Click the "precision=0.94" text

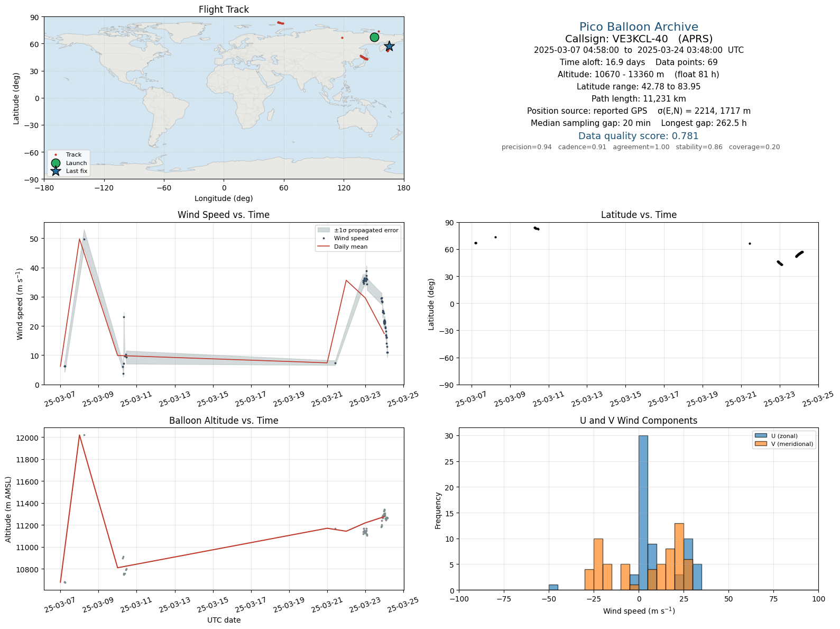coord(527,147)
